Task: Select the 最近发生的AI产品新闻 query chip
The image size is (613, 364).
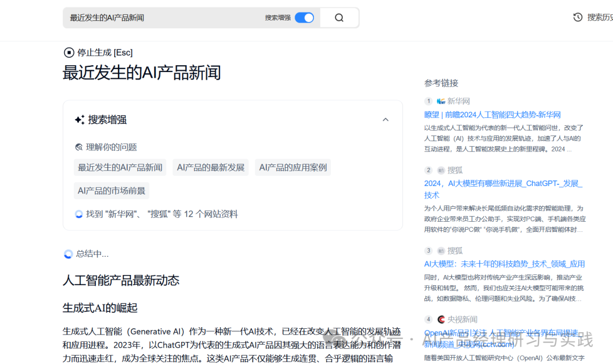Action: click(x=120, y=167)
